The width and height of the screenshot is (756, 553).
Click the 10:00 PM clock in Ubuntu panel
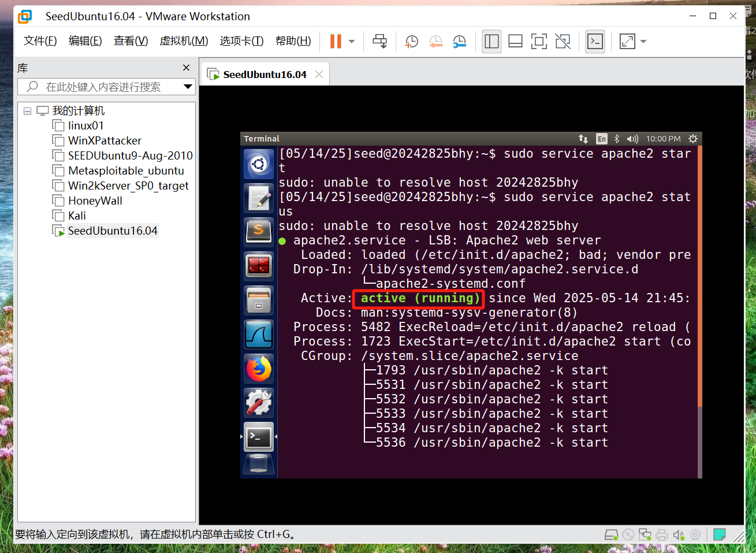[663, 139]
